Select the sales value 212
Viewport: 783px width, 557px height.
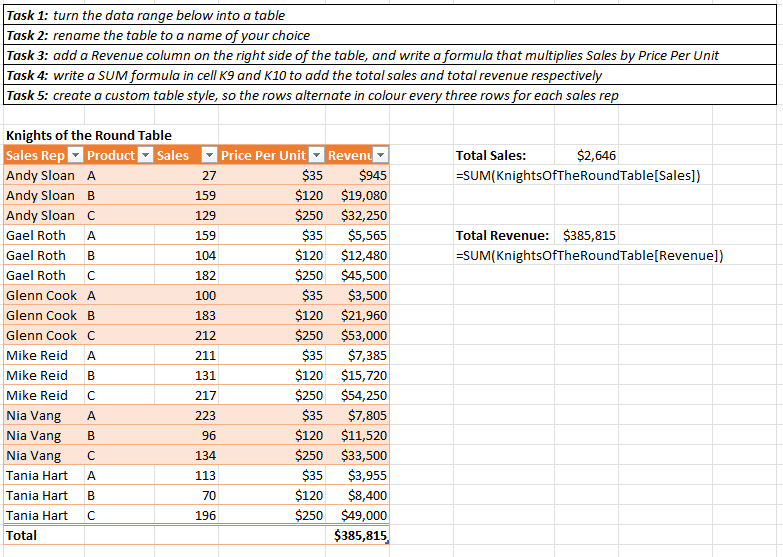point(186,335)
